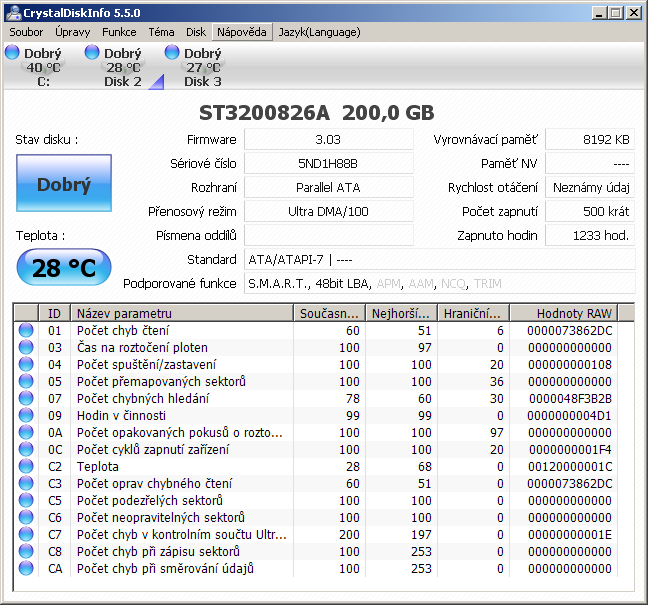Viewport: 648px width, 605px height.
Task: Open the Soubor menu
Action: (x=26, y=32)
